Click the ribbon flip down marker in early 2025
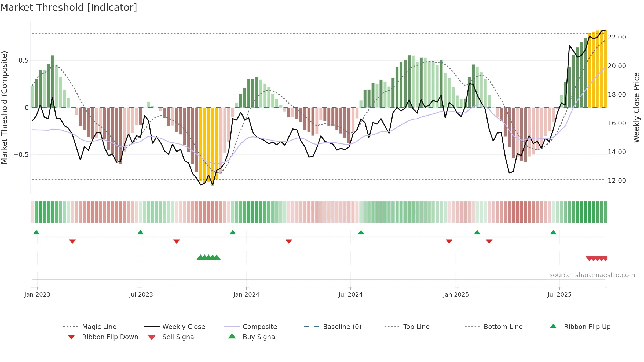 (x=489, y=242)
